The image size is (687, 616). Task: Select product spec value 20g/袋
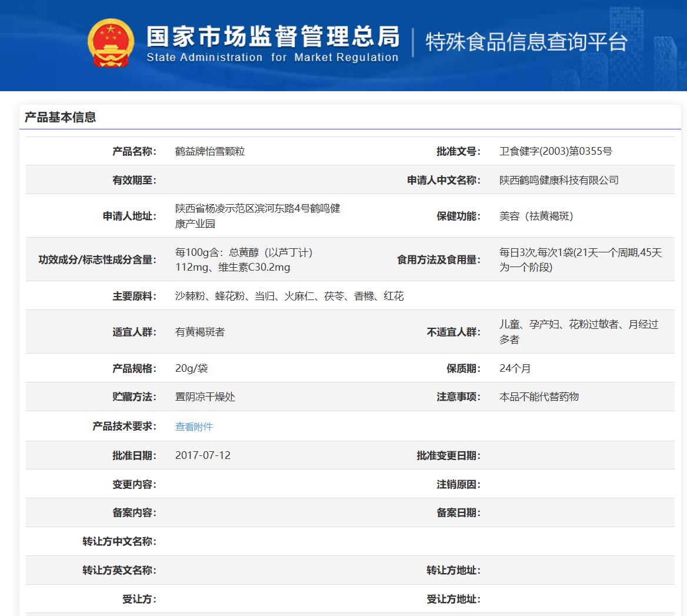[192, 368]
